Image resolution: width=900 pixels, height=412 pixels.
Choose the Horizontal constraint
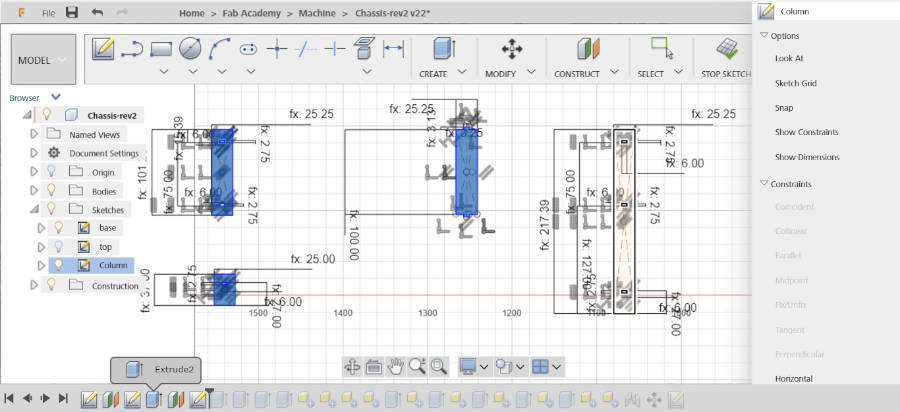click(793, 379)
